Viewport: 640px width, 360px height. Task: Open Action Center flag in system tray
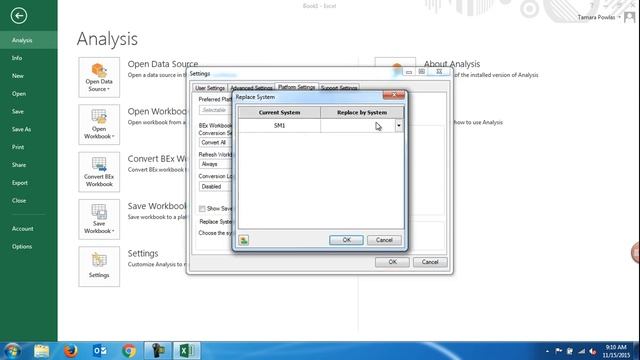tap(558, 351)
